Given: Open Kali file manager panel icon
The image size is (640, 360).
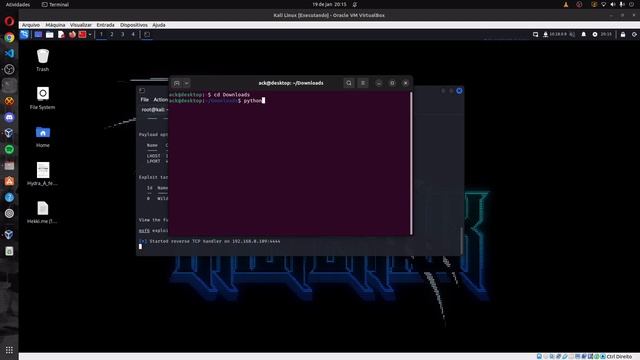Looking at the screenshot, I should (x=49, y=35).
